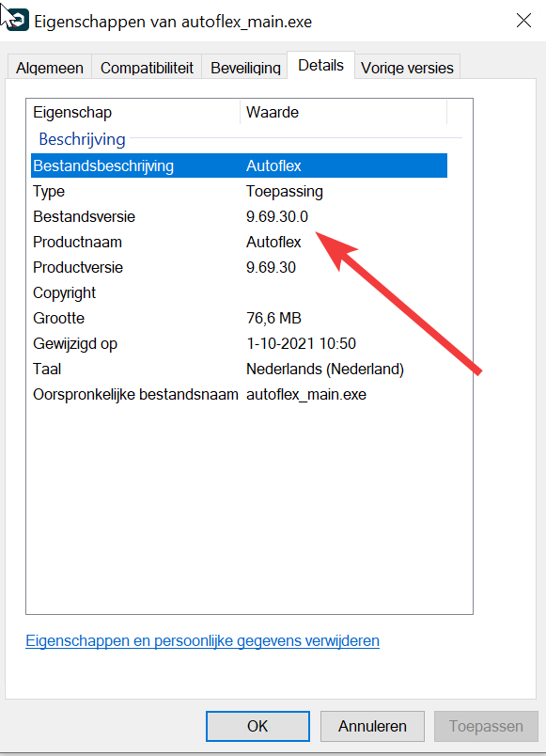This screenshot has height=756, width=546.
Task: Select the Bestandsversie 9.69.30.0 row
Action: (239, 216)
